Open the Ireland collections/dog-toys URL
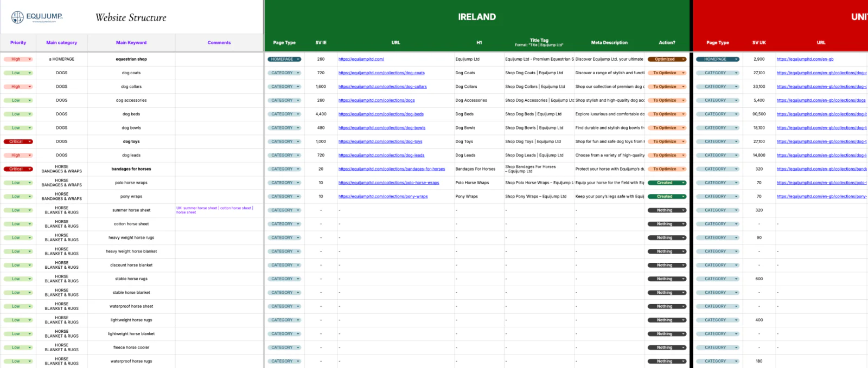 click(x=380, y=141)
